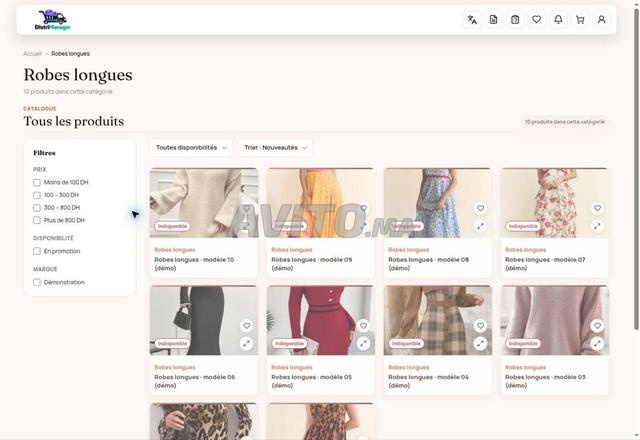The width and height of the screenshot is (640, 440).
Task: Open Robes longues - modèle 07 title
Action: (x=545, y=264)
